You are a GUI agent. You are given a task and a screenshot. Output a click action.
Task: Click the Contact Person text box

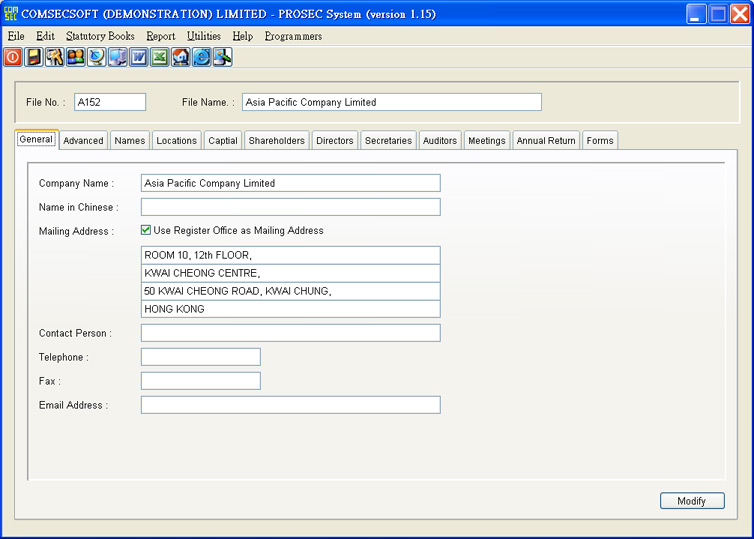[x=290, y=333]
